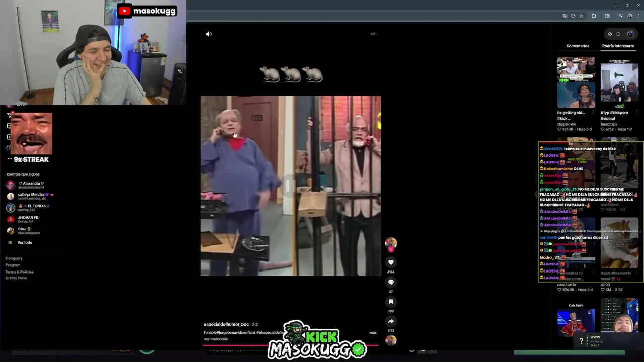Viewport: 644px width, 362px height.
Task: Open the feenzclips recommended video thumbnail
Action: (x=619, y=82)
